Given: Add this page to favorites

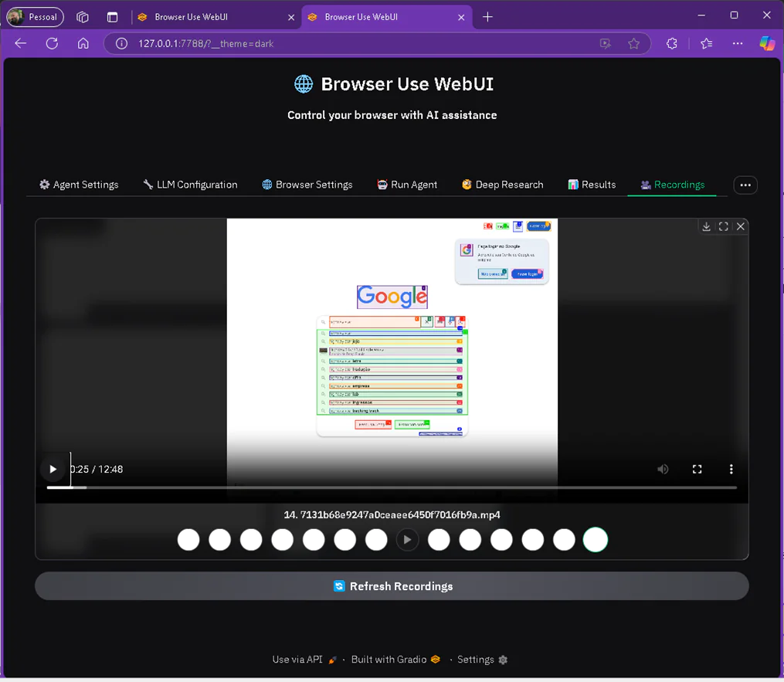Looking at the screenshot, I should tap(634, 43).
